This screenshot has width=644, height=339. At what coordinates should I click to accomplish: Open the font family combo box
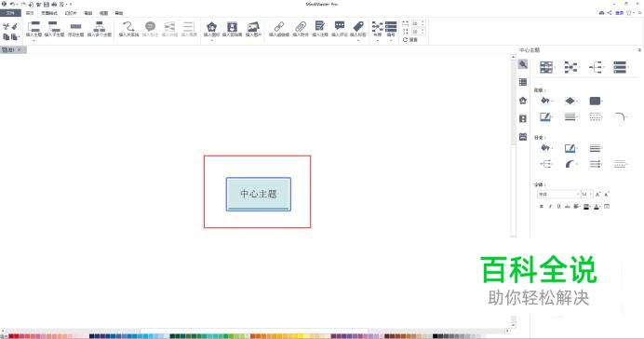click(558, 194)
